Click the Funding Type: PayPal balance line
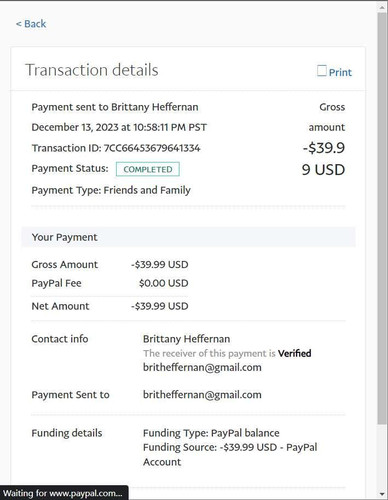This screenshot has height=500, width=388. tap(211, 433)
